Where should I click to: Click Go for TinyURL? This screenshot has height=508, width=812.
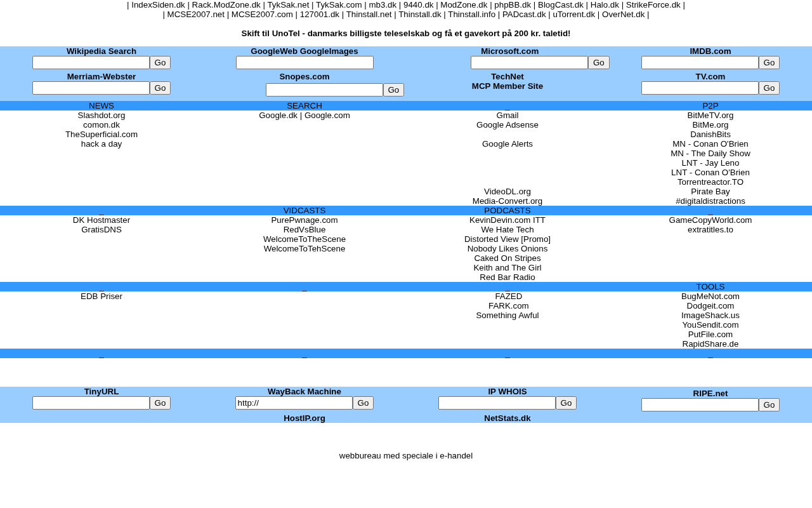click(160, 403)
